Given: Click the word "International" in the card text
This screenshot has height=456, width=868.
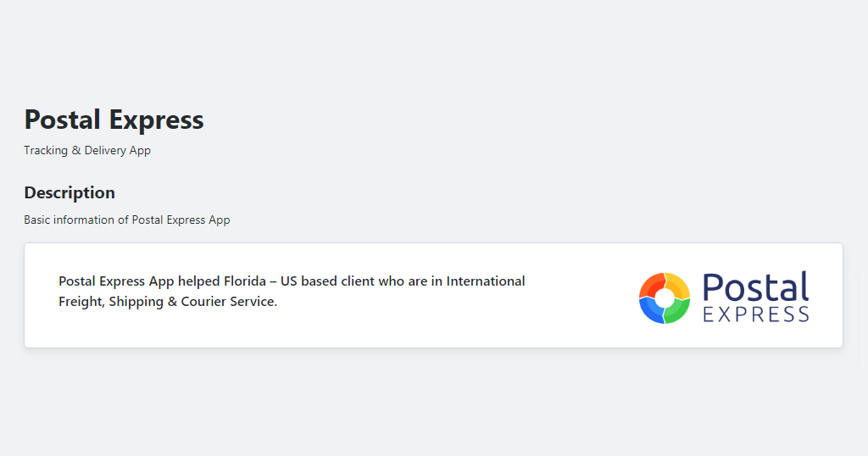Looking at the screenshot, I should (x=486, y=281).
